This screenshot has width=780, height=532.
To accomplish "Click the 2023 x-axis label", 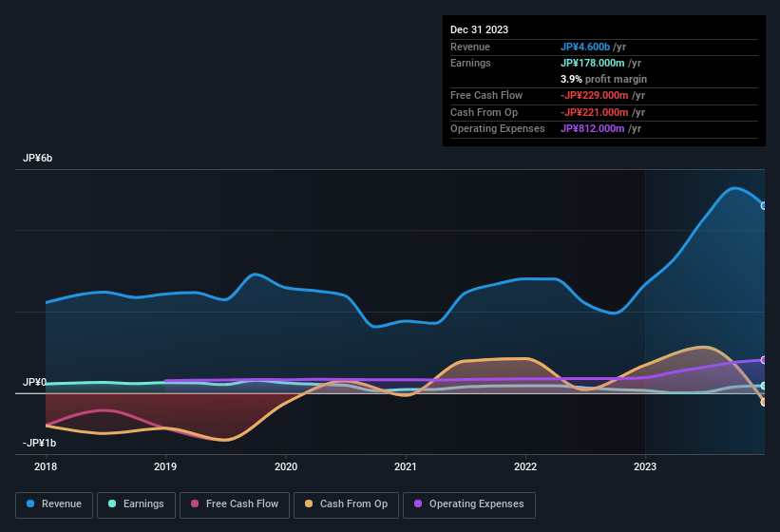I will point(645,466).
